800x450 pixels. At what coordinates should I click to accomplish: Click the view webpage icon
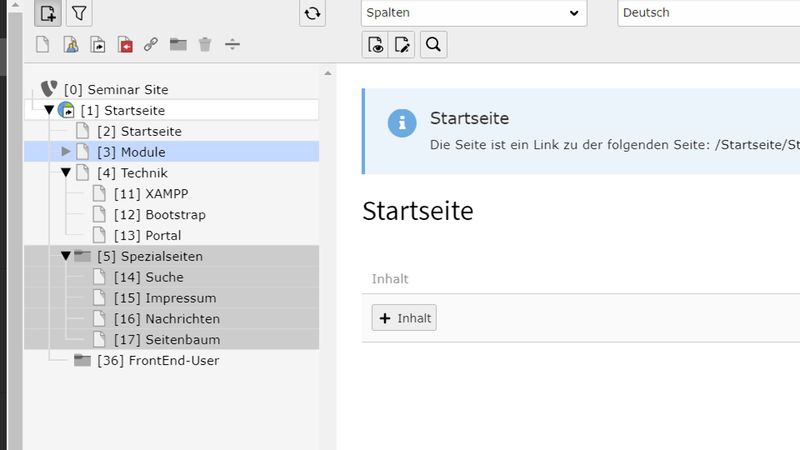coord(375,44)
